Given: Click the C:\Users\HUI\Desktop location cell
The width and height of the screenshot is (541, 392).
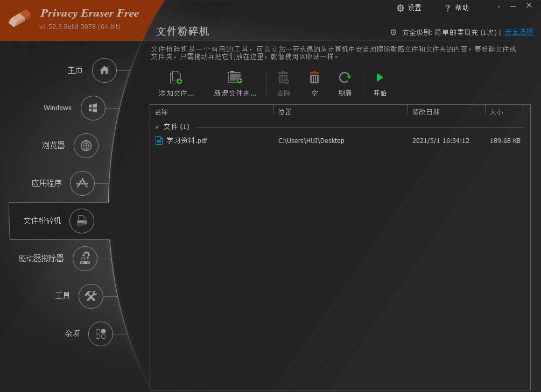Looking at the screenshot, I should (x=311, y=141).
